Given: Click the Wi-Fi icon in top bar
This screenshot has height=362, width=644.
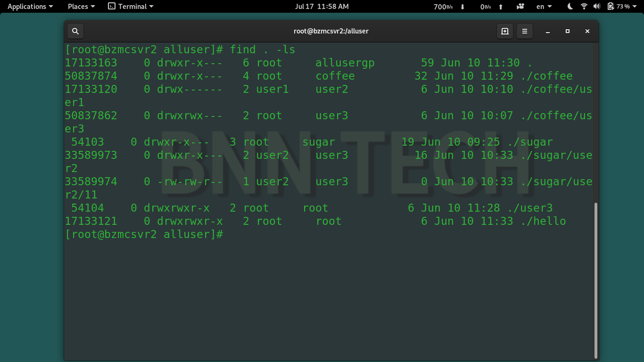Looking at the screenshot, I should point(584,6).
